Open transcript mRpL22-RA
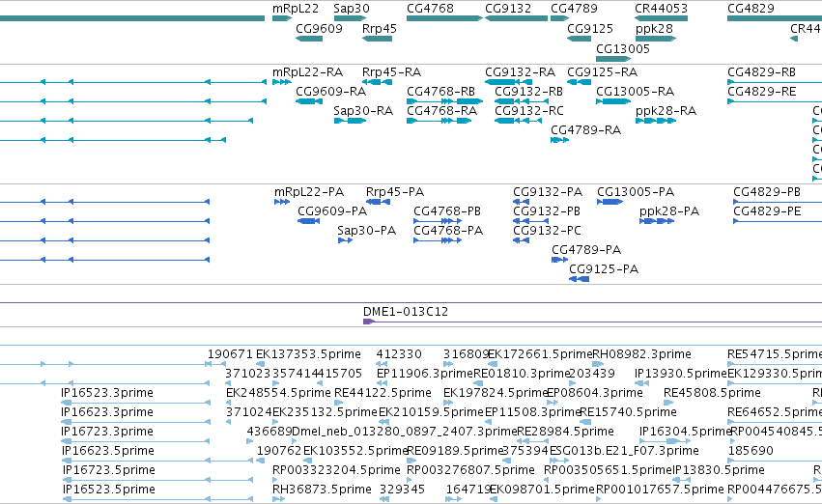The width and height of the screenshot is (822, 504). click(x=281, y=82)
